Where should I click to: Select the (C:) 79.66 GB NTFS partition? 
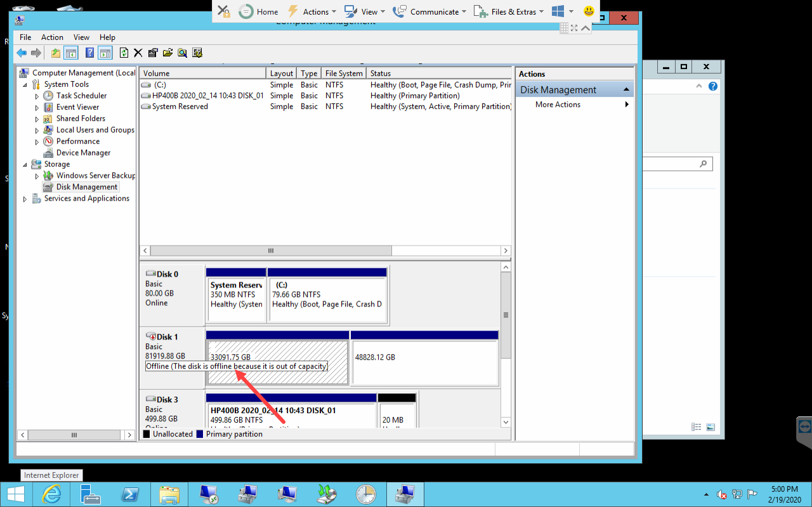[327, 294]
